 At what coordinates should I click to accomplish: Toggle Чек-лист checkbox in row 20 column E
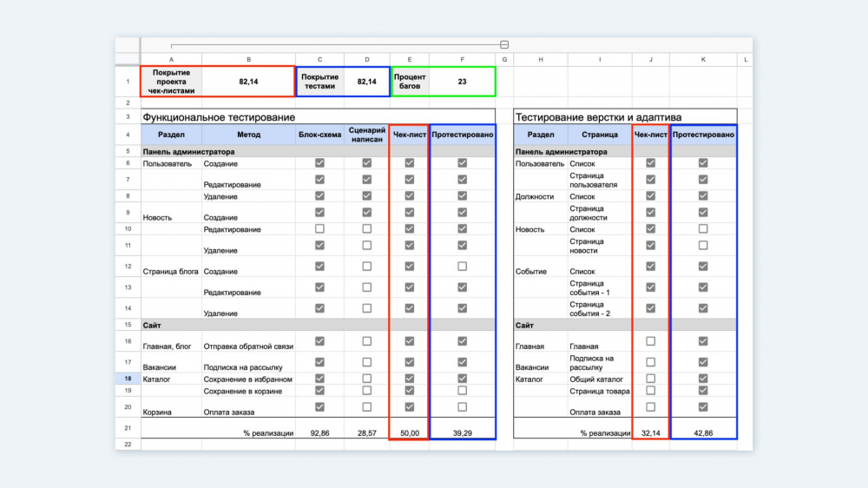click(409, 407)
